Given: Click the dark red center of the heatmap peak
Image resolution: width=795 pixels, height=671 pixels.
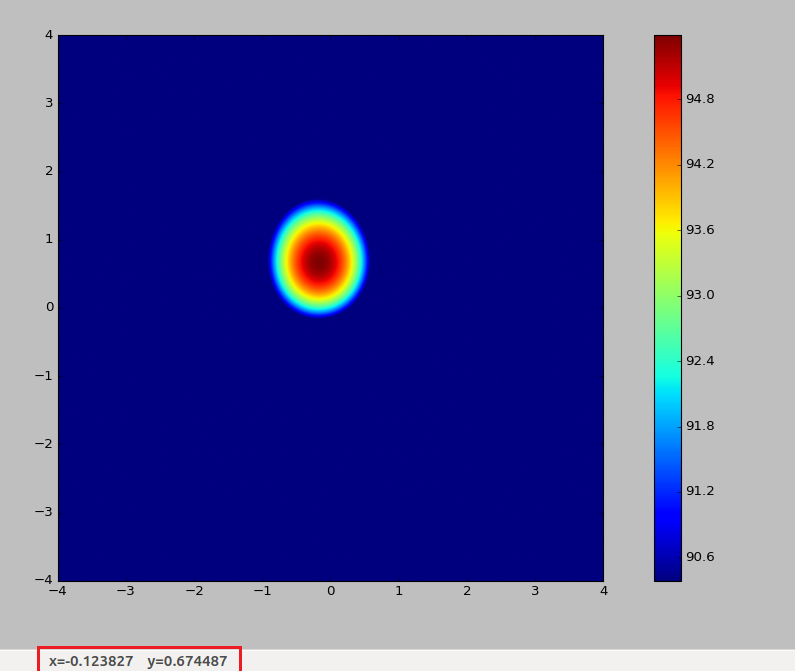Looking at the screenshot, I should tap(319, 262).
